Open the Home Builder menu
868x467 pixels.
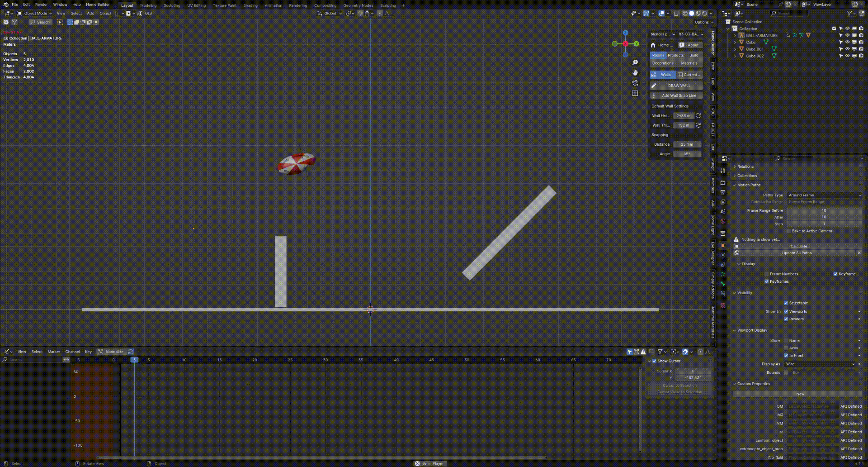coord(98,5)
